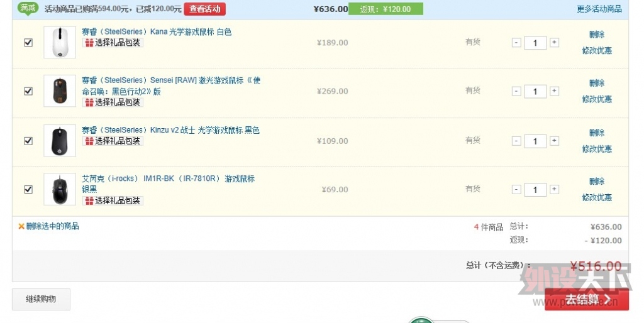The image size is (644, 323).
Task: Click the ¥109.00 price of Kinzu v2
Action: click(x=332, y=141)
